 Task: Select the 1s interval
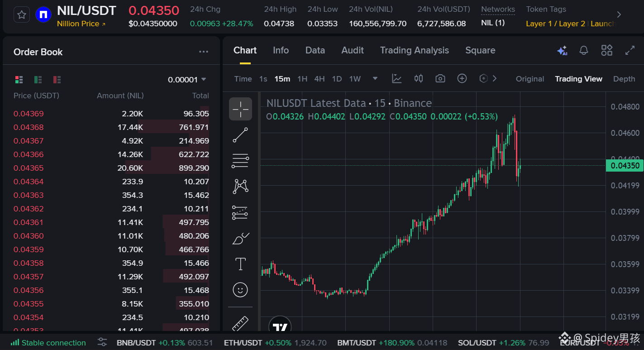[x=263, y=79]
